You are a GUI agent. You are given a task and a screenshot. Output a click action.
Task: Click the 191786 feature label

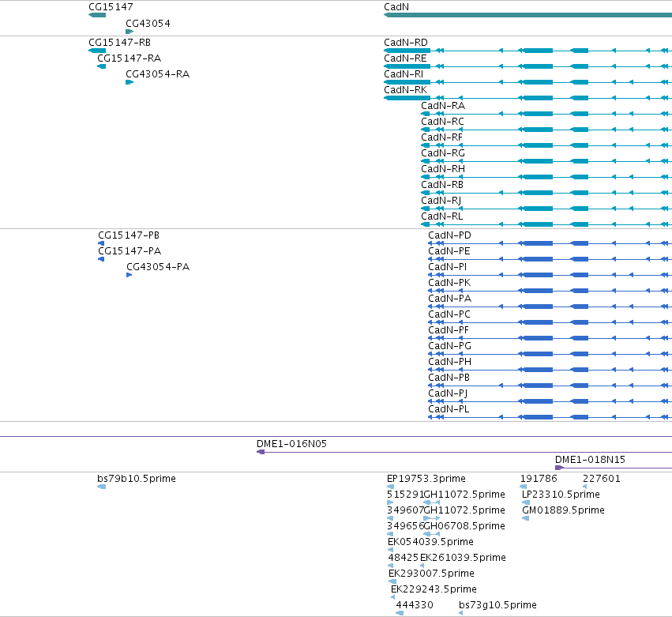point(539,479)
